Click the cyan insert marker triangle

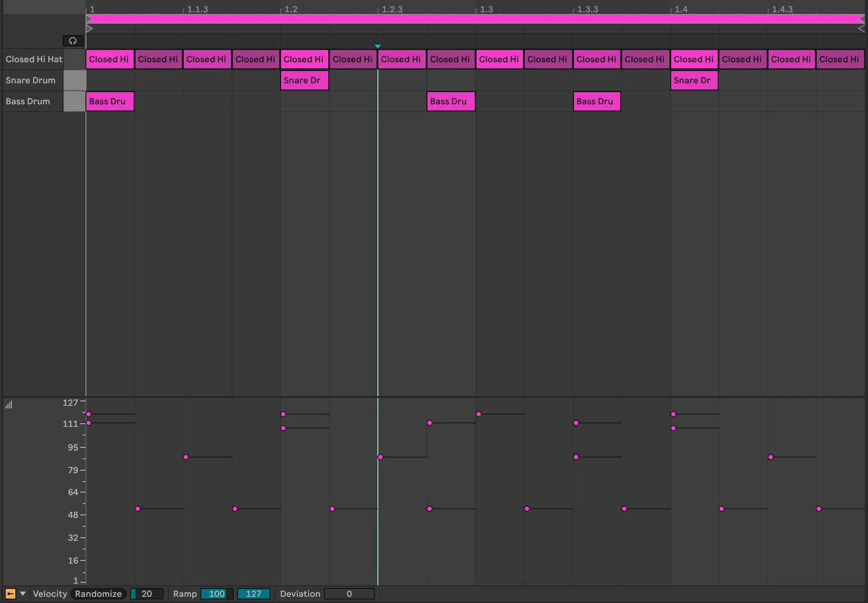pyautogui.click(x=378, y=47)
